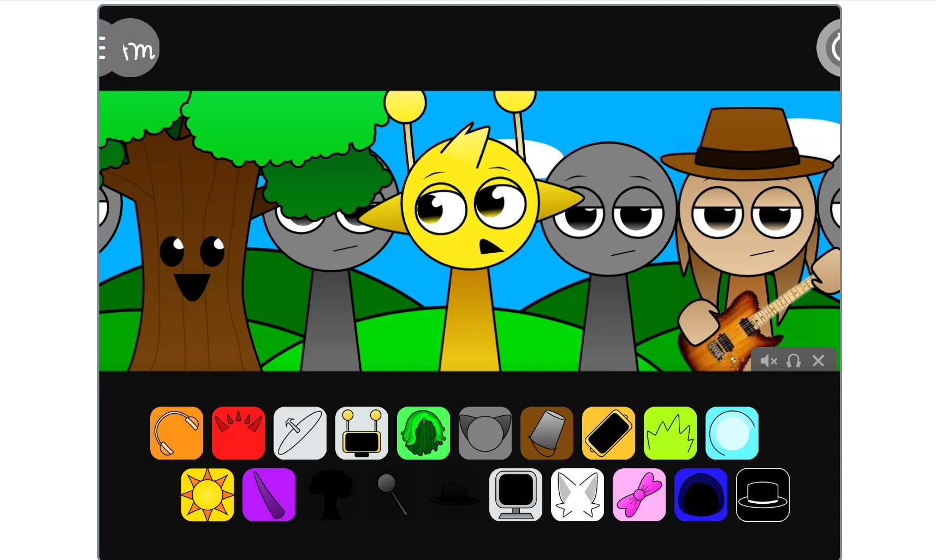This screenshot has width=936, height=560.
Task: Toggle headphones listening mode
Action: tap(793, 361)
